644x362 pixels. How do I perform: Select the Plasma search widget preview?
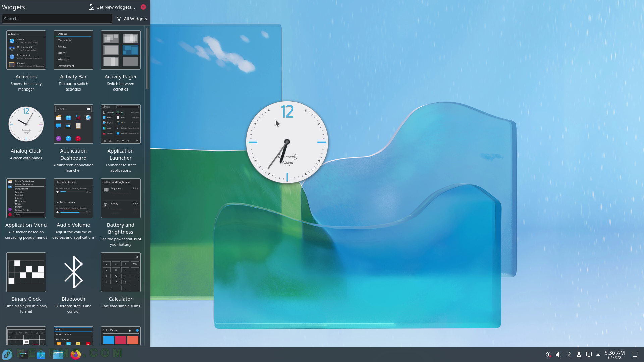click(73, 336)
